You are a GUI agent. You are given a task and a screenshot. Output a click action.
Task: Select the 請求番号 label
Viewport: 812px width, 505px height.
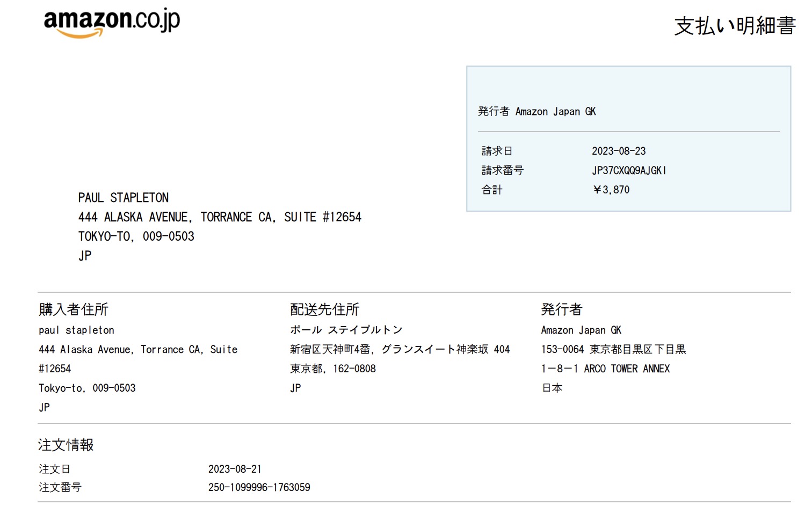[x=502, y=170]
